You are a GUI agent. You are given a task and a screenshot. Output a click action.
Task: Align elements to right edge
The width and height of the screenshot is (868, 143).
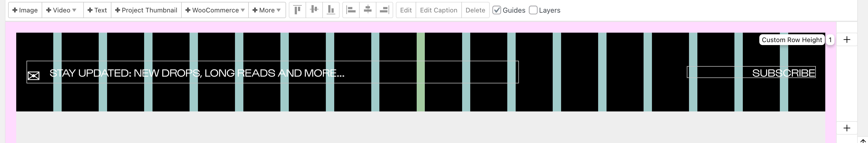[x=384, y=10]
